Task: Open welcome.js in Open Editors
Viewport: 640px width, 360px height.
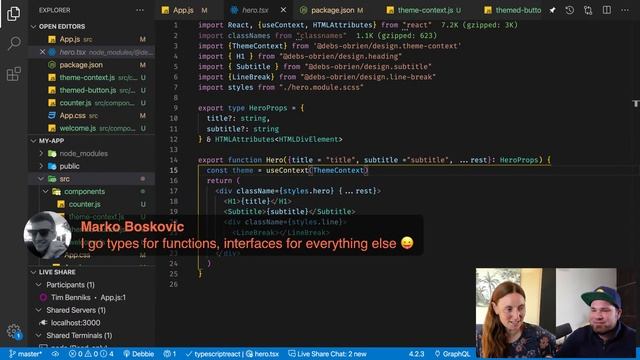Action: 92,128
